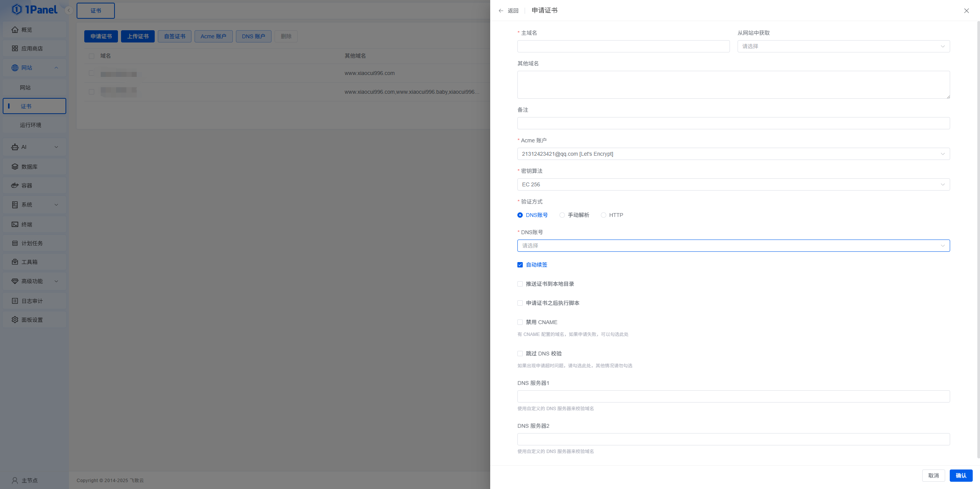Enable 推送证书到本地目录 checkbox
The width and height of the screenshot is (980, 489).
[x=520, y=284]
